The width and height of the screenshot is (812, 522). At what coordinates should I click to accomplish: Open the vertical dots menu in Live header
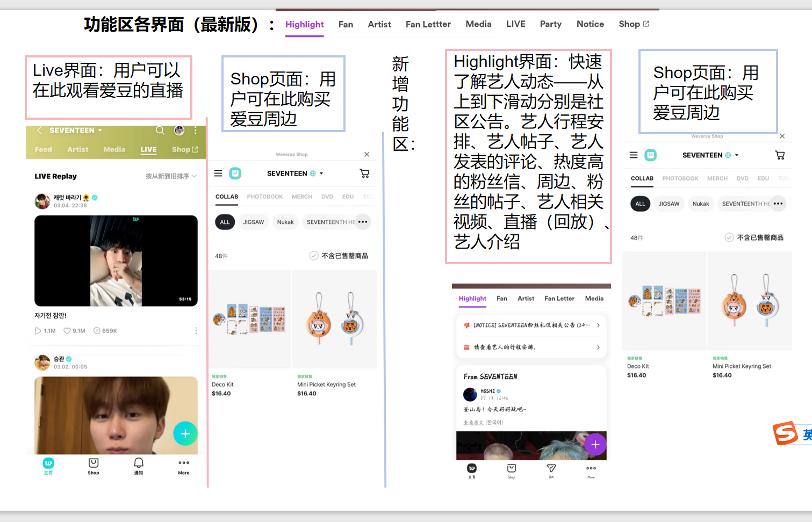pos(196,130)
